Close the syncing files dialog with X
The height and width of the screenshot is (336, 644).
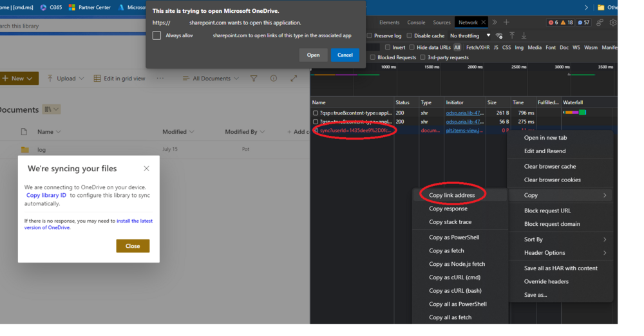tap(146, 169)
